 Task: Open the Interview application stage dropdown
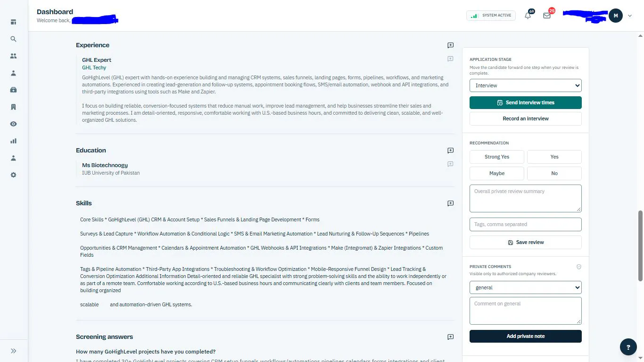tap(525, 85)
